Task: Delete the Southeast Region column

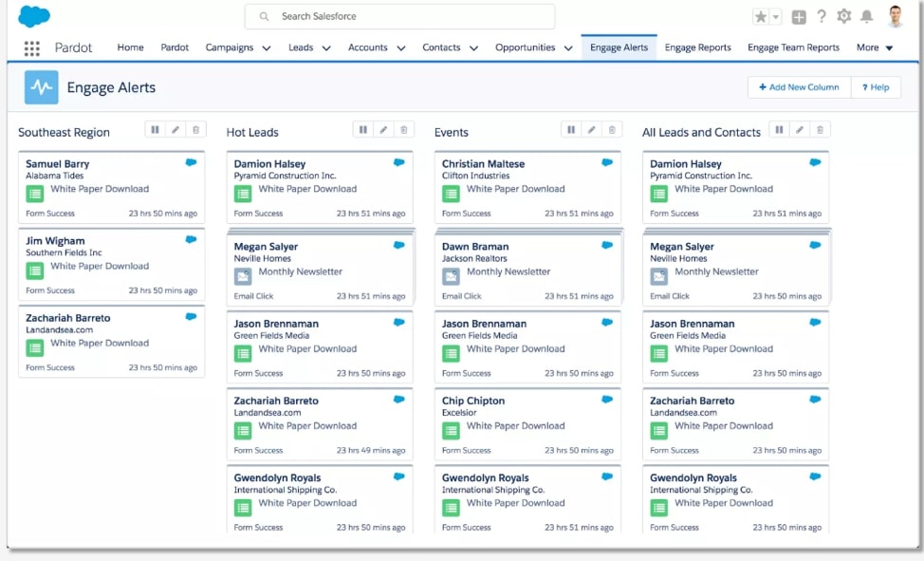Action: (195, 130)
